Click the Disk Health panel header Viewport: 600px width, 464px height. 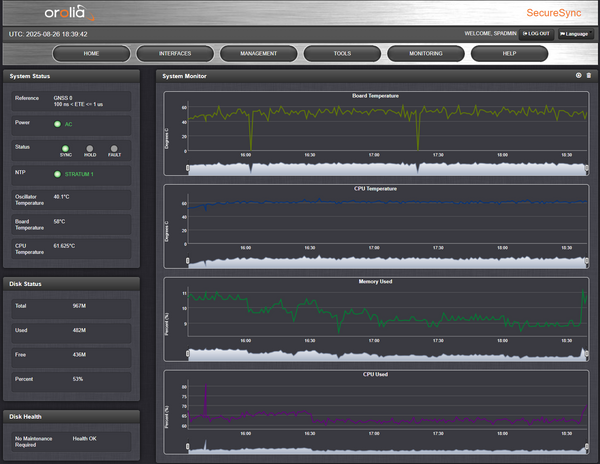[x=72, y=417]
